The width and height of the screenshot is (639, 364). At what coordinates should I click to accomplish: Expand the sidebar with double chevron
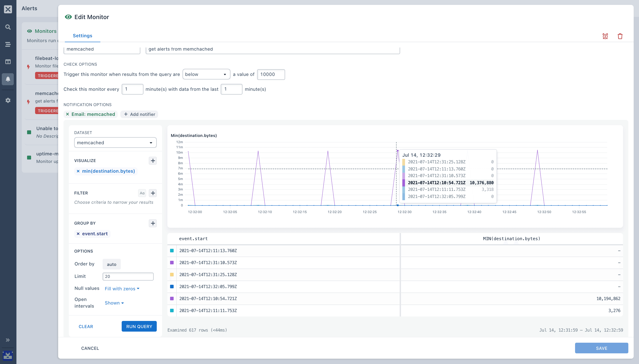[8, 340]
